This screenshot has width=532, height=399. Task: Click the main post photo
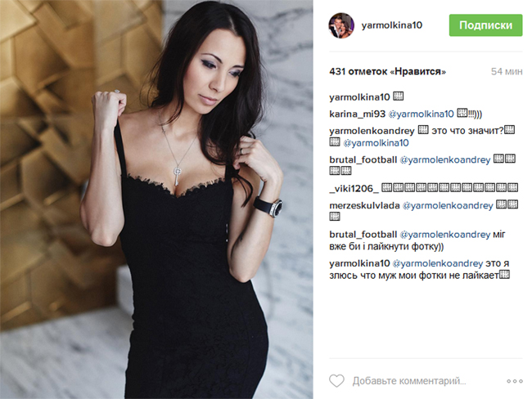[x=156, y=199]
